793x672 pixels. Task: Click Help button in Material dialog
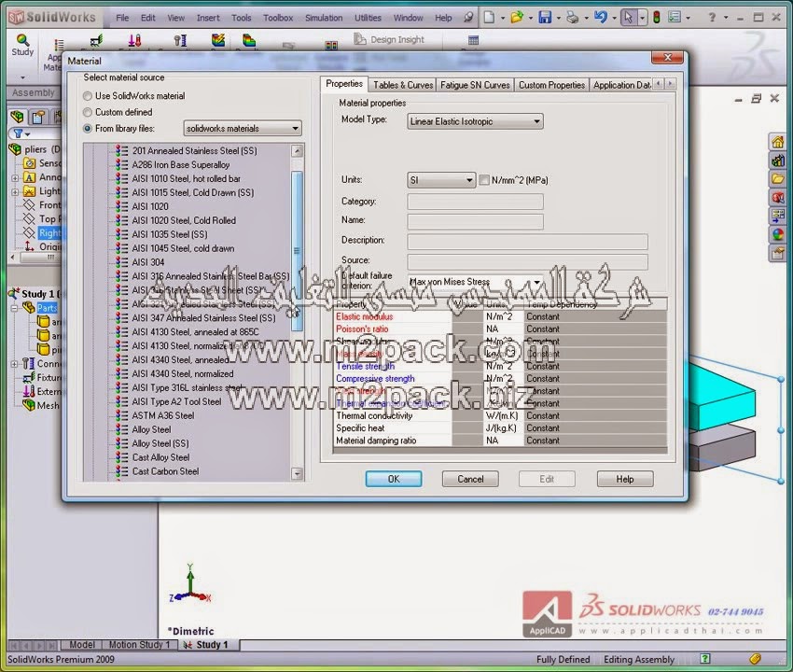coord(624,479)
